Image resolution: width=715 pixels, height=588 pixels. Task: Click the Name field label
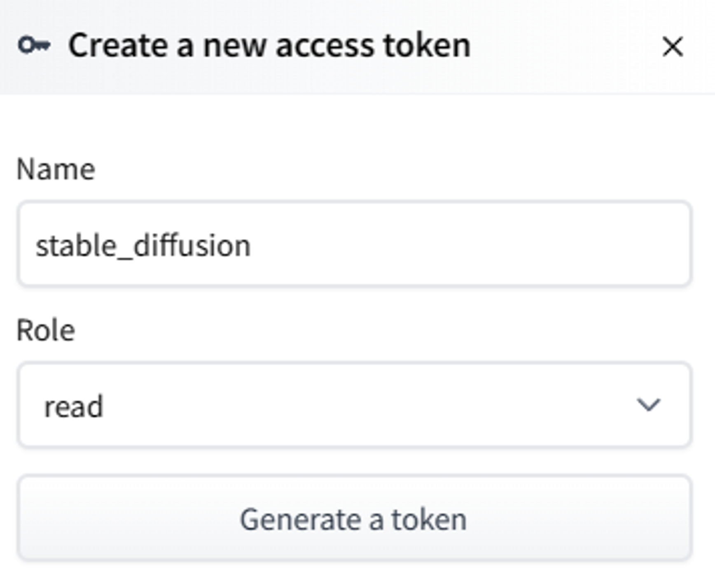[x=56, y=169]
